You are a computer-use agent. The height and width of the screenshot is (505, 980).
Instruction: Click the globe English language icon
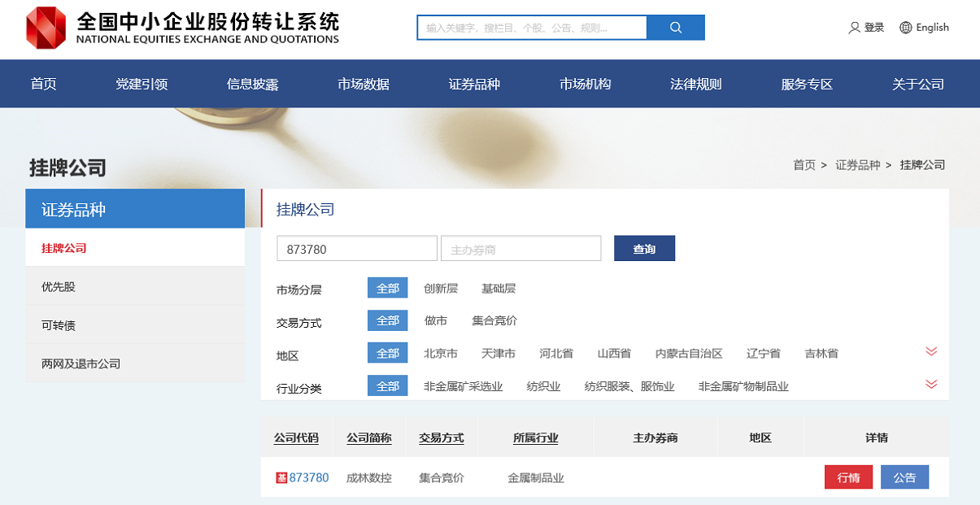point(906,28)
